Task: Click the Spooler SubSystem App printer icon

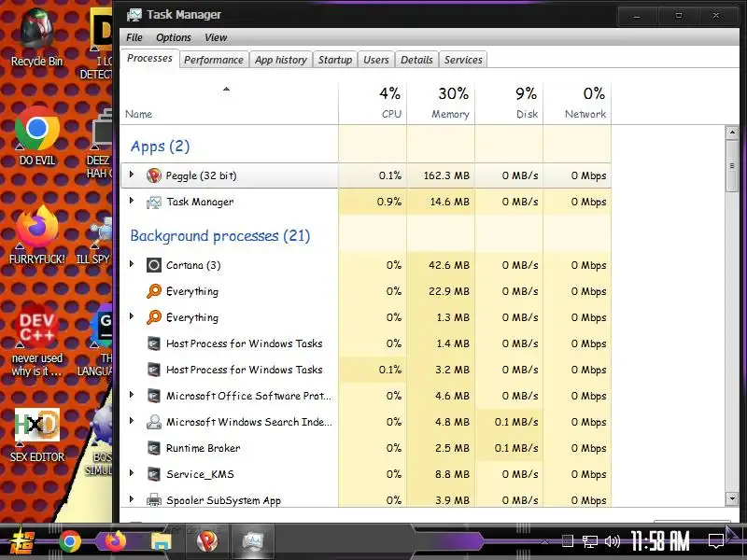Action: coord(154,500)
